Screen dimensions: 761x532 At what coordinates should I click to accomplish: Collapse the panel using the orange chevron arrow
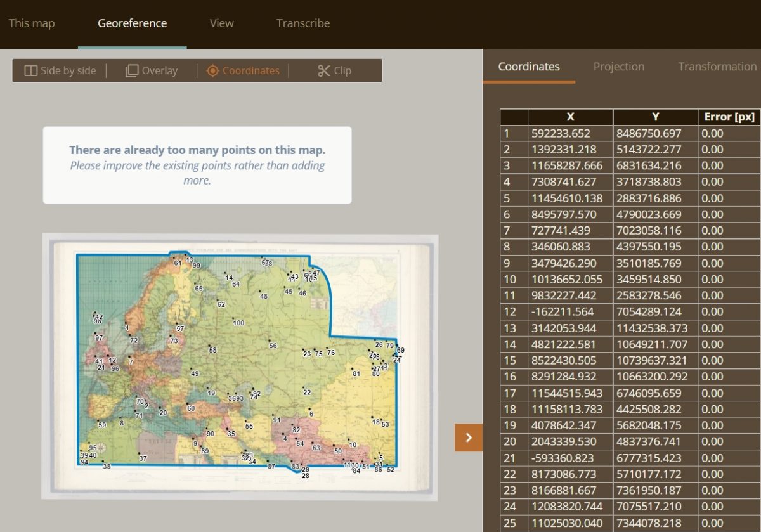pos(468,438)
